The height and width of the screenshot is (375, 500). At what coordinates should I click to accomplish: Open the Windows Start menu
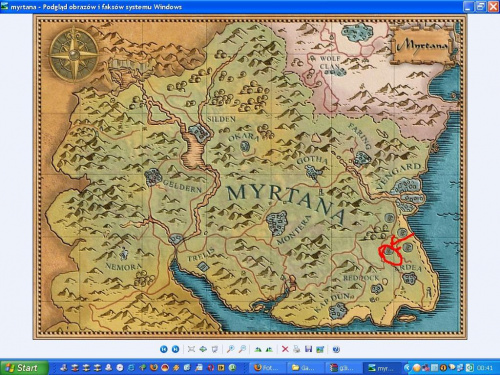(24, 368)
